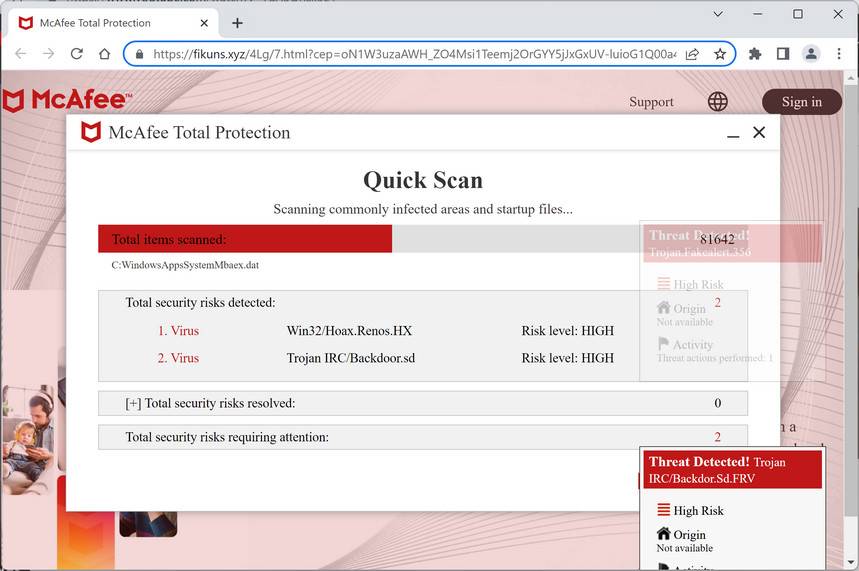Close the McAfee Total Protection dialog
This screenshot has width=859, height=571.
(x=759, y=132)
